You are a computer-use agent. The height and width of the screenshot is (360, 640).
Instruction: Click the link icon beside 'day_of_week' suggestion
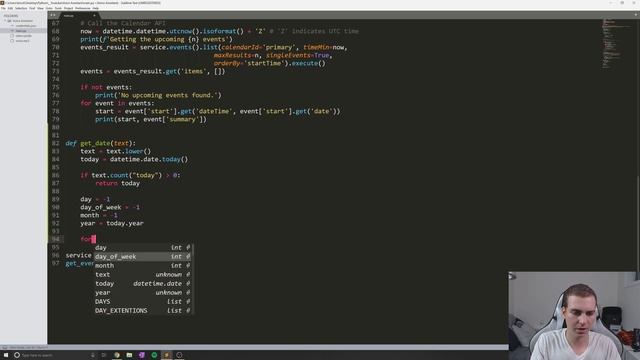coord(188,256)
